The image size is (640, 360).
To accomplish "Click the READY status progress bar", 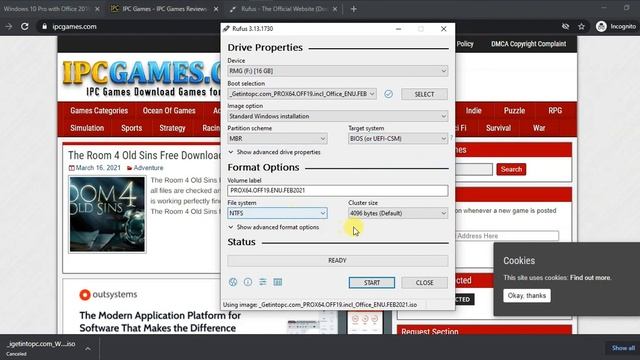I will coord(338,260).
